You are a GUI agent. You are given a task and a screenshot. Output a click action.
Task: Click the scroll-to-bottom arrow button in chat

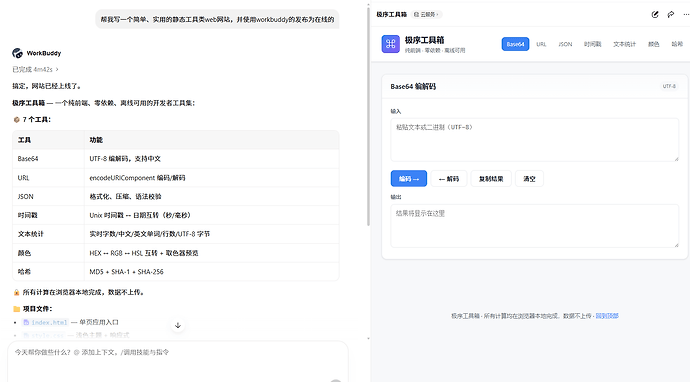[178, 325]
